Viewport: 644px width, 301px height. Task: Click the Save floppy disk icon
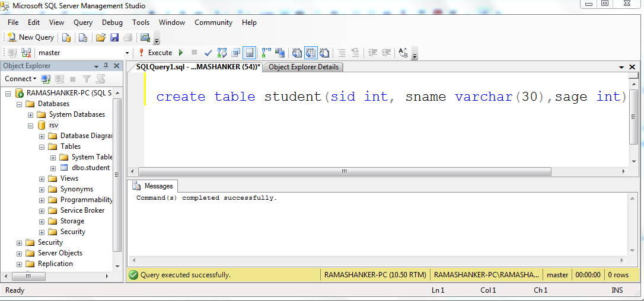click(x=114, y=38)
